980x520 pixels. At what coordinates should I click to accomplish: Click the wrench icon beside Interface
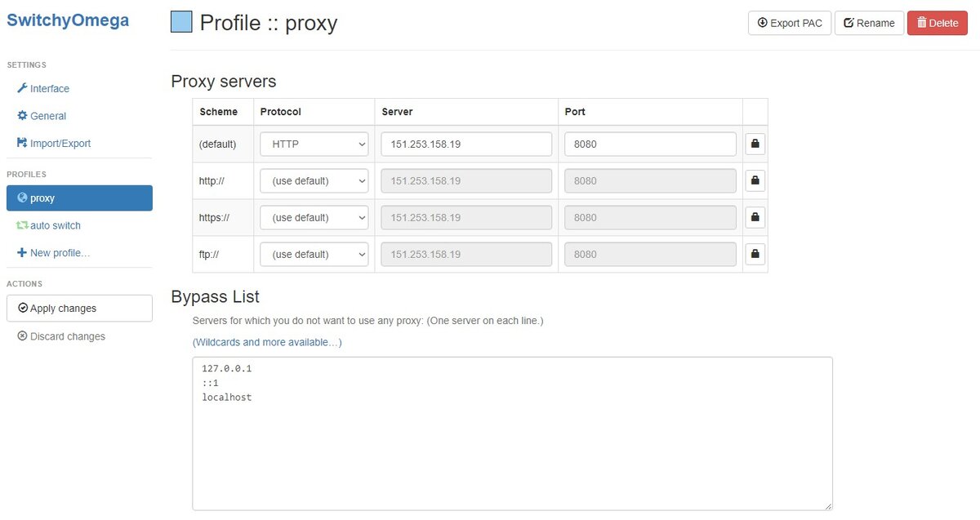(x=22, y=88)
